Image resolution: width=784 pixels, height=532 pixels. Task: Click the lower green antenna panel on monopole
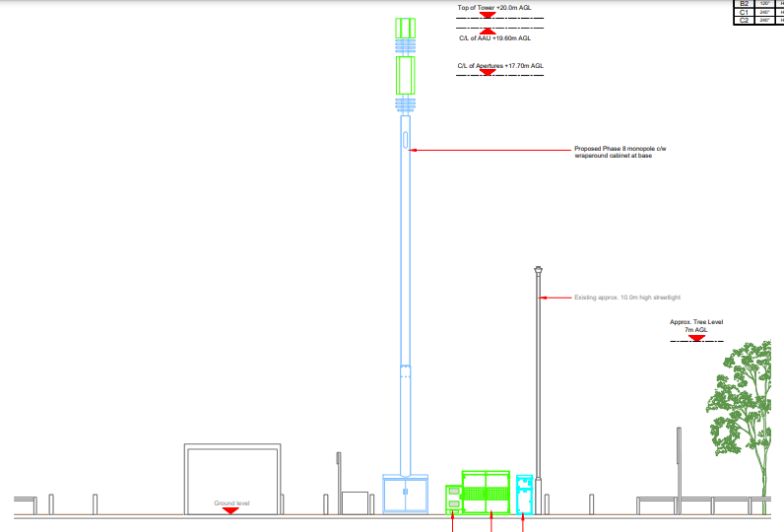[405, 76]
